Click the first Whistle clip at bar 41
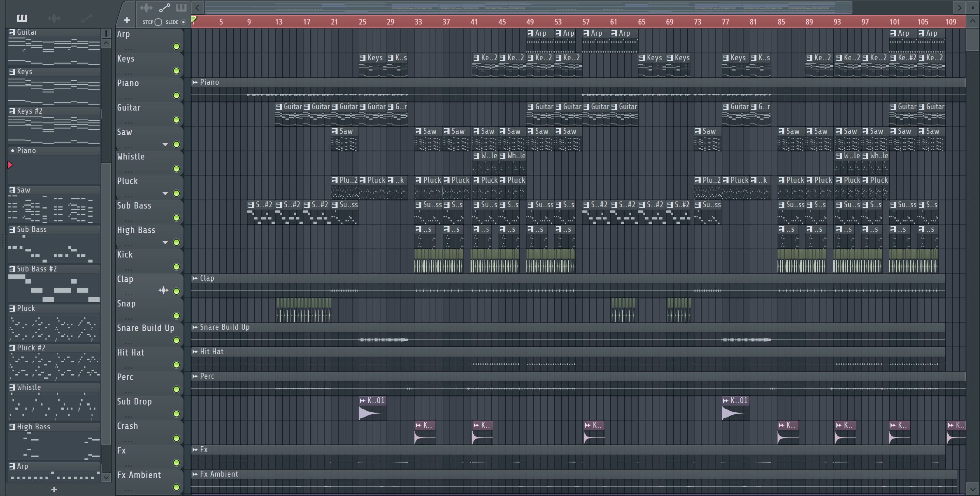 pyautogui.click(x=486, y=163)
